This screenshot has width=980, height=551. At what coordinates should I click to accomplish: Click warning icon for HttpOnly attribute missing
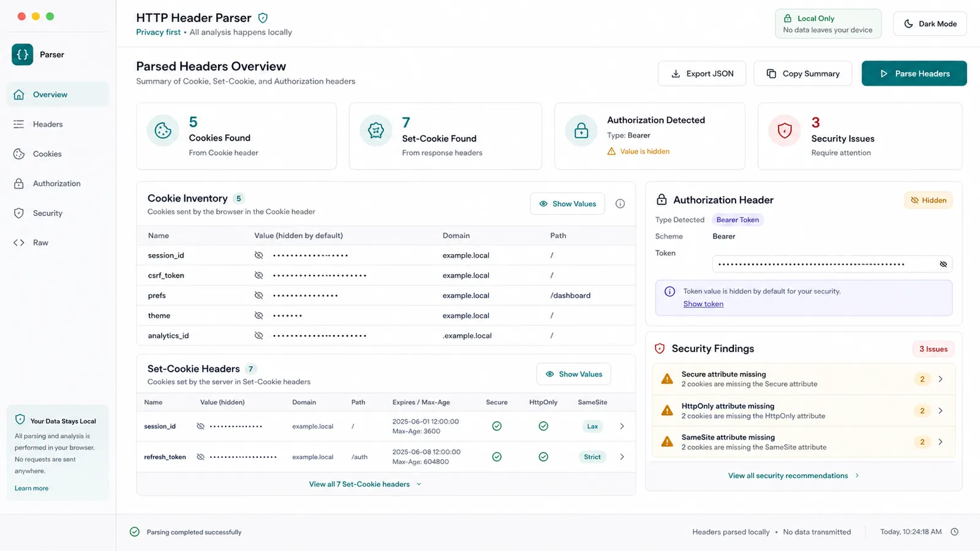pyautogui.click(x=667, y=411)
